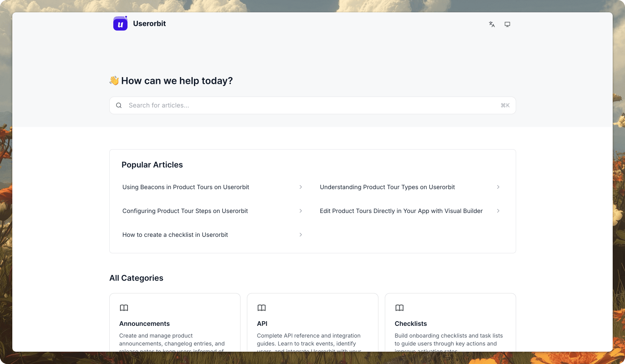Click chevron beside Understanding Product Tour Types
Screen dimensions: 625x364
(498, 187)
